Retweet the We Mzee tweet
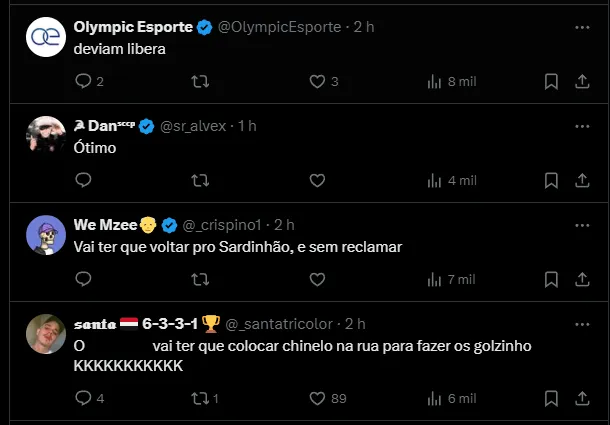Screen dimensions: 610x425 (200, 279)
